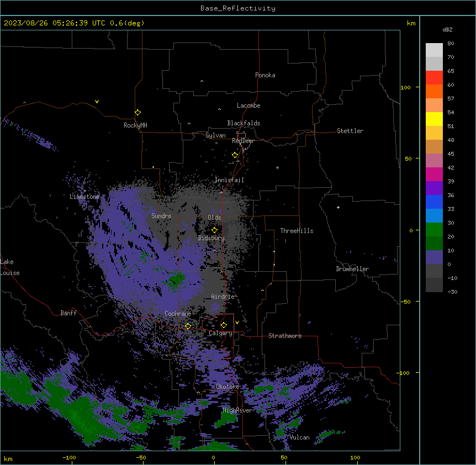Pick the red 60-65 dBZ legend swatch
This screenshot has height=465, width=476.
[x=434, y=78]
